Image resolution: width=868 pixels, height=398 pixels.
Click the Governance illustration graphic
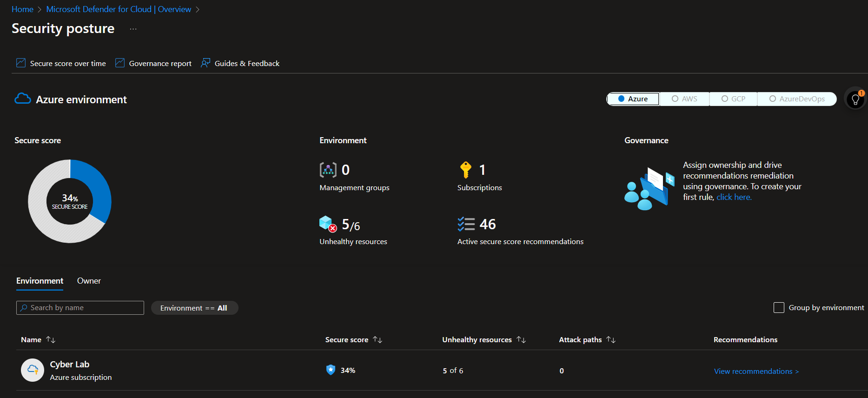pyautogui.click(x=649, y=189)
